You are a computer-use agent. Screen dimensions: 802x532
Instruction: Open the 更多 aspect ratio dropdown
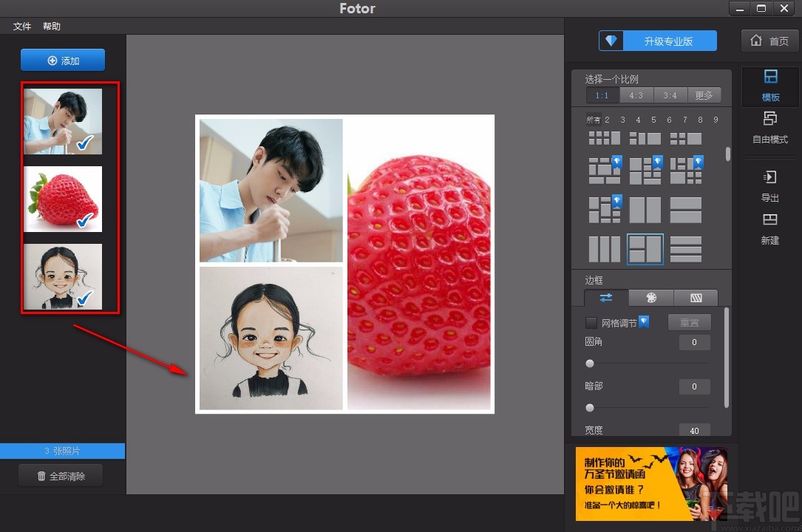tap(704, 95)
